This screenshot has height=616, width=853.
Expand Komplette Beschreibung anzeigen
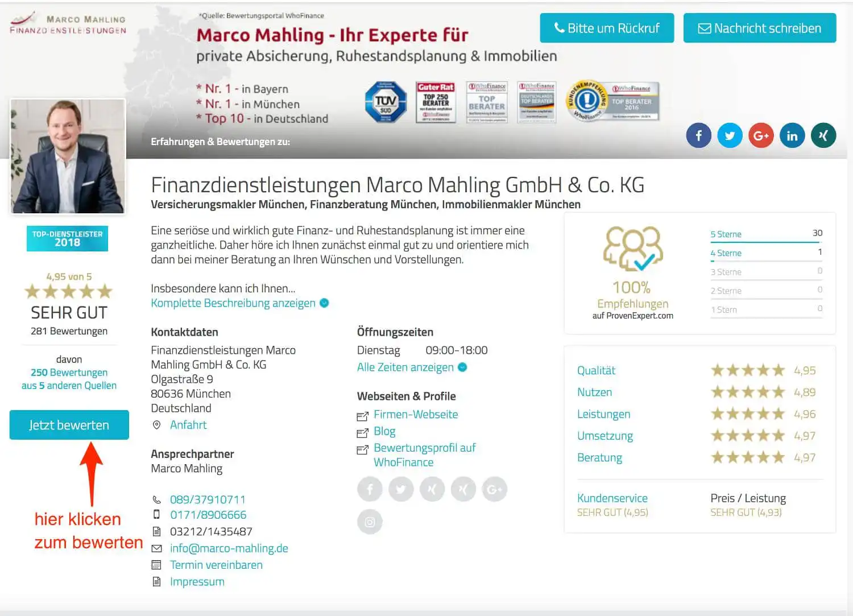click(x=233, y=303)
